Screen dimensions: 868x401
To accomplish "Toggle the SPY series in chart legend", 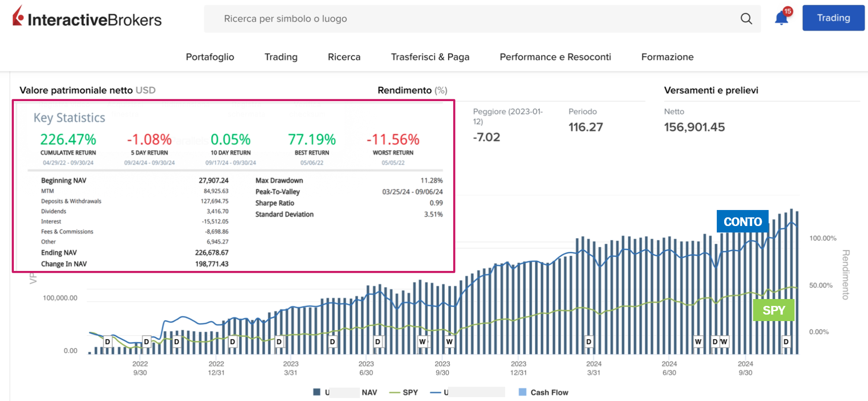I will (404, 392).
